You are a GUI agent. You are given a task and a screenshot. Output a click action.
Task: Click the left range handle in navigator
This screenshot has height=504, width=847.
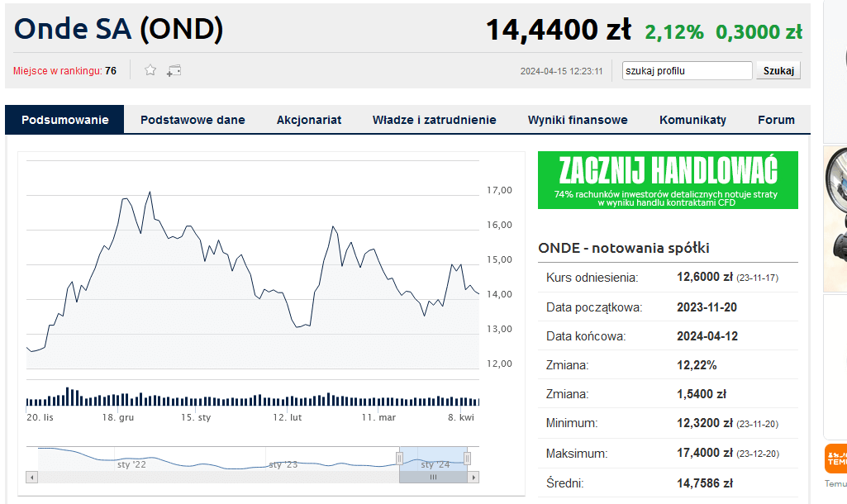click(x=400, y=458)
